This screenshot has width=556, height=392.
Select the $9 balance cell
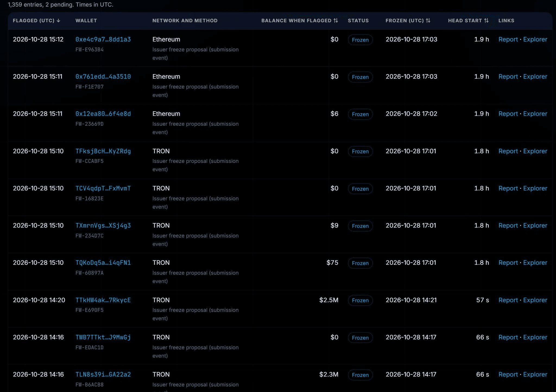click(334, 226)
